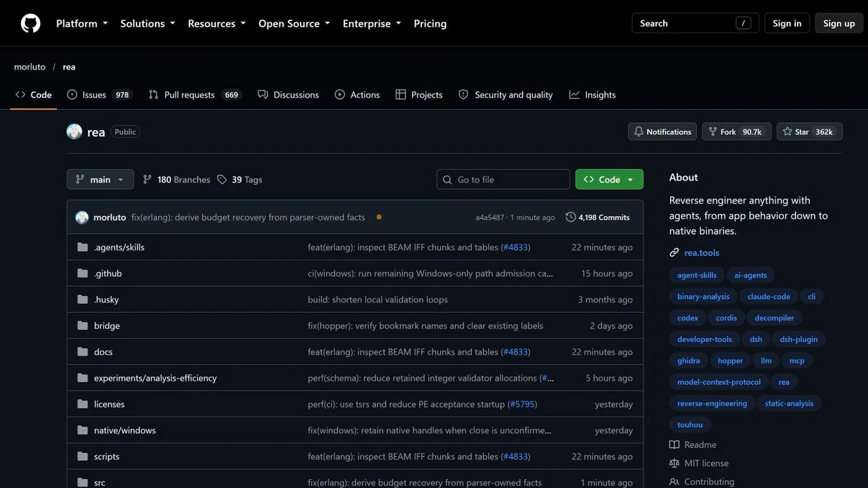Open pull request #5795 link in licenses row

tap(522, 404)
